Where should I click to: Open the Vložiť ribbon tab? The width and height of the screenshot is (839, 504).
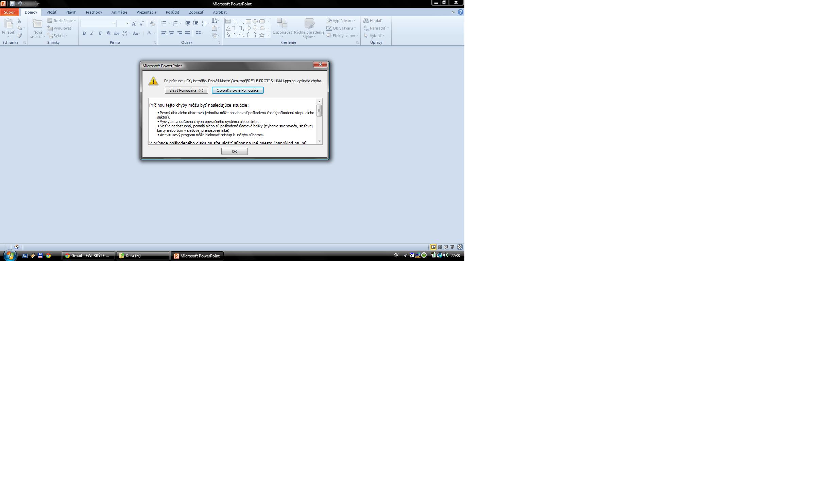pyautogui.click(x=51, y=12)
